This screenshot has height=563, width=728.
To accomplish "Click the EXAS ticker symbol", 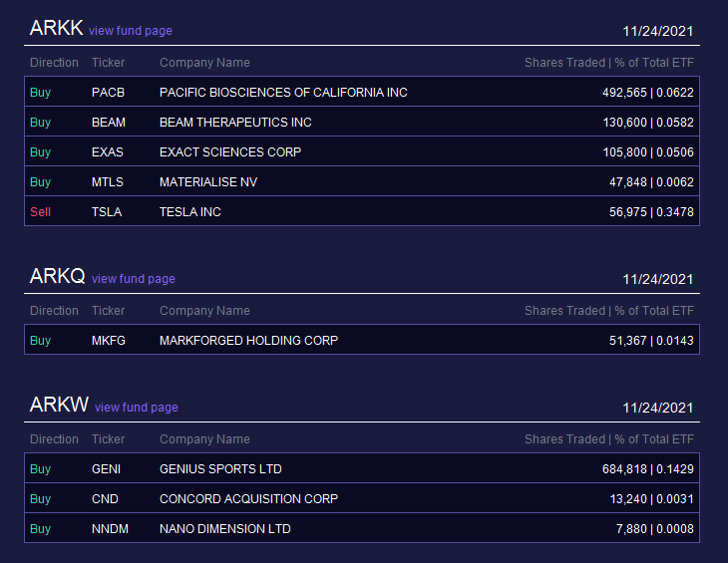I will coord(108,152).
